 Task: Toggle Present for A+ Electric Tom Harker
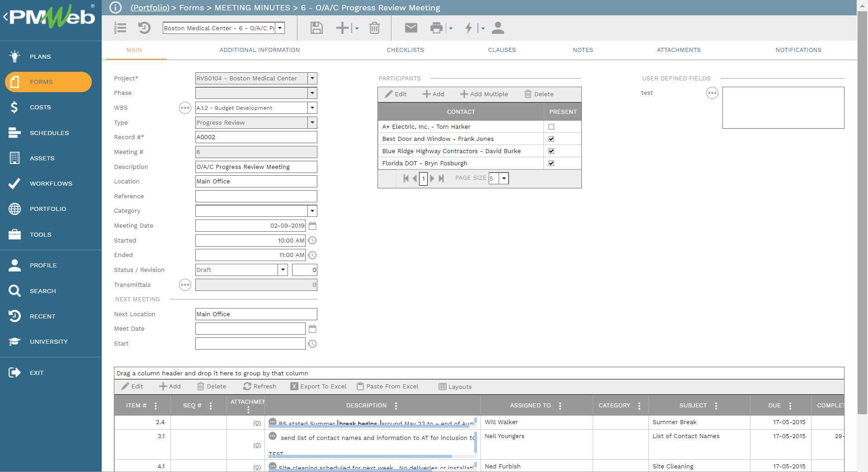pyautogui.click(x=551, y=127)
